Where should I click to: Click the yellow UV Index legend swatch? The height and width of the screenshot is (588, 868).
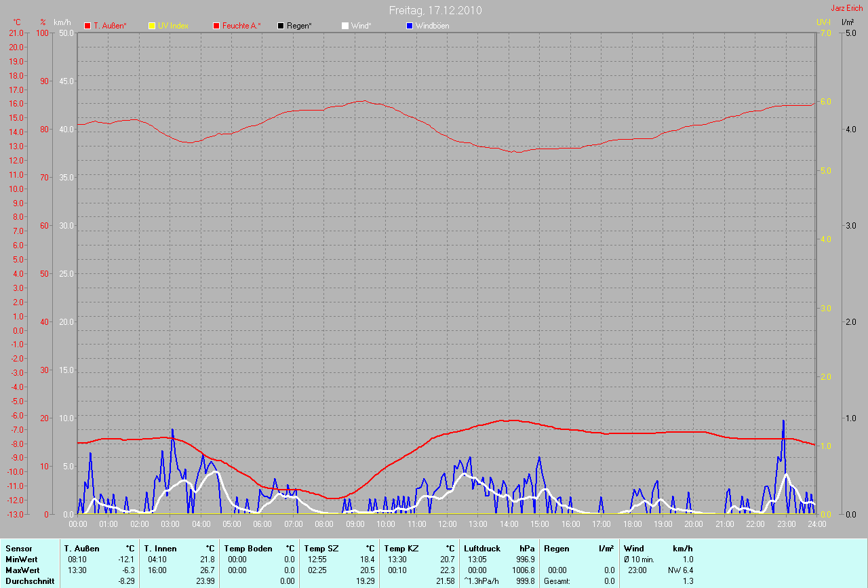click(152, 26)
